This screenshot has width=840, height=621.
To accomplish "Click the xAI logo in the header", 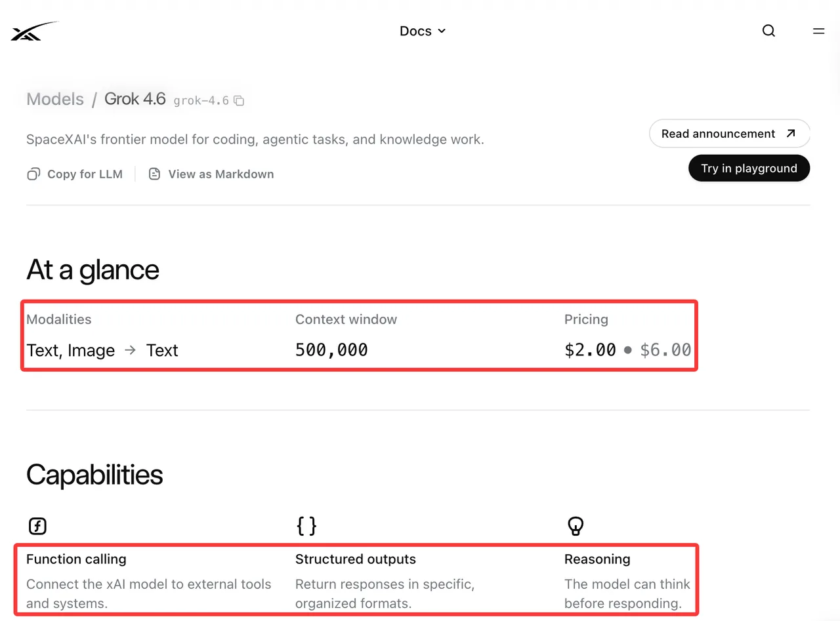I will pyautogui.click(x=34, y=31).
